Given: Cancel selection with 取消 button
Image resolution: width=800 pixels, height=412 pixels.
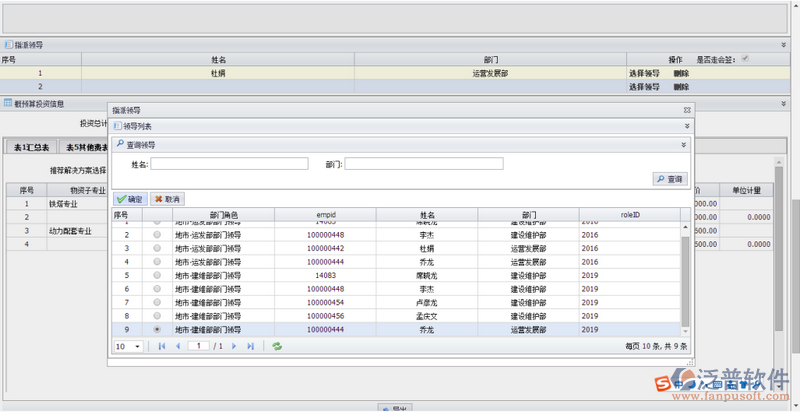Looking at the screenshot, I should (x=167, y=199).
